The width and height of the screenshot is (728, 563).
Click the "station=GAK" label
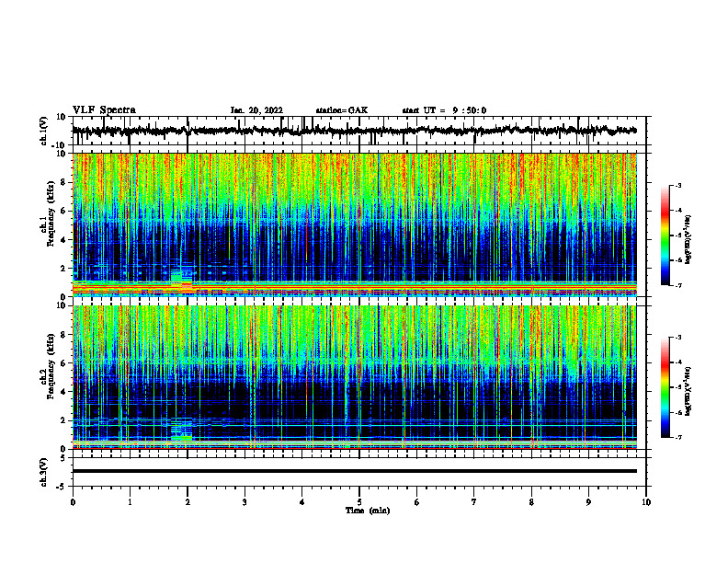[x=342, y=110]
